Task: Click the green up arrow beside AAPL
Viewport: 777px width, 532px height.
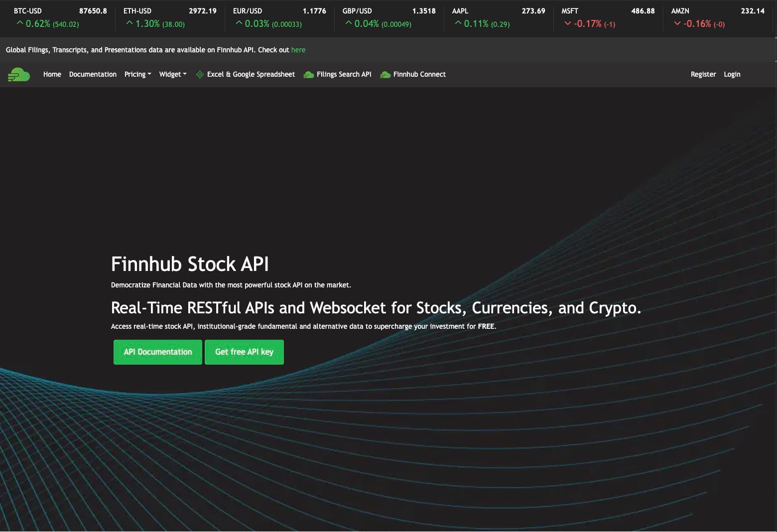Action: tap(457, 22)
